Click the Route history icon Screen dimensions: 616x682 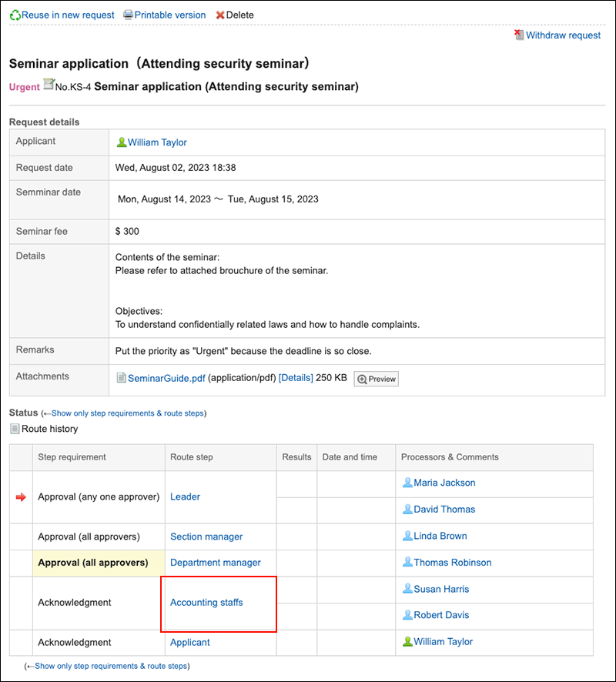coord(15,429)
